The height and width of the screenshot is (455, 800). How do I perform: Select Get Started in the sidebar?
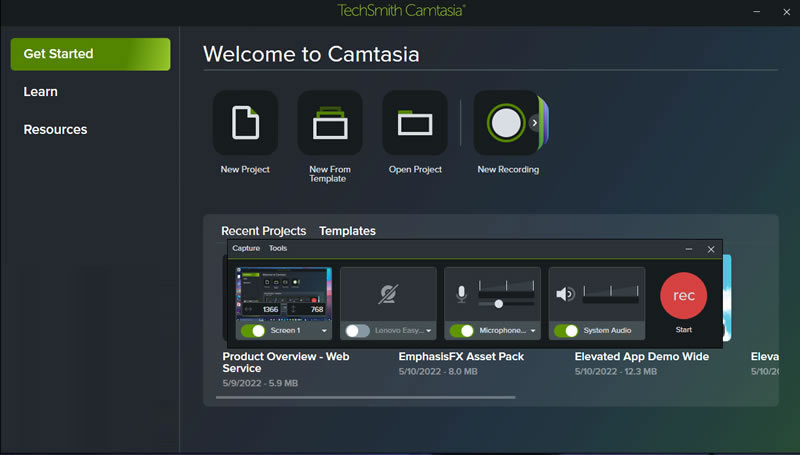click(90, 54)
